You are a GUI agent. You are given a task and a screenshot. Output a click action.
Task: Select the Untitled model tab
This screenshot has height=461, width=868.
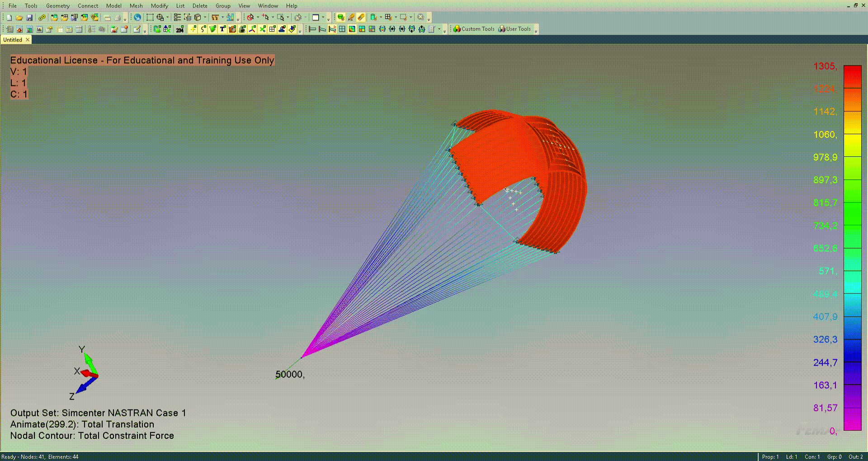14,39
